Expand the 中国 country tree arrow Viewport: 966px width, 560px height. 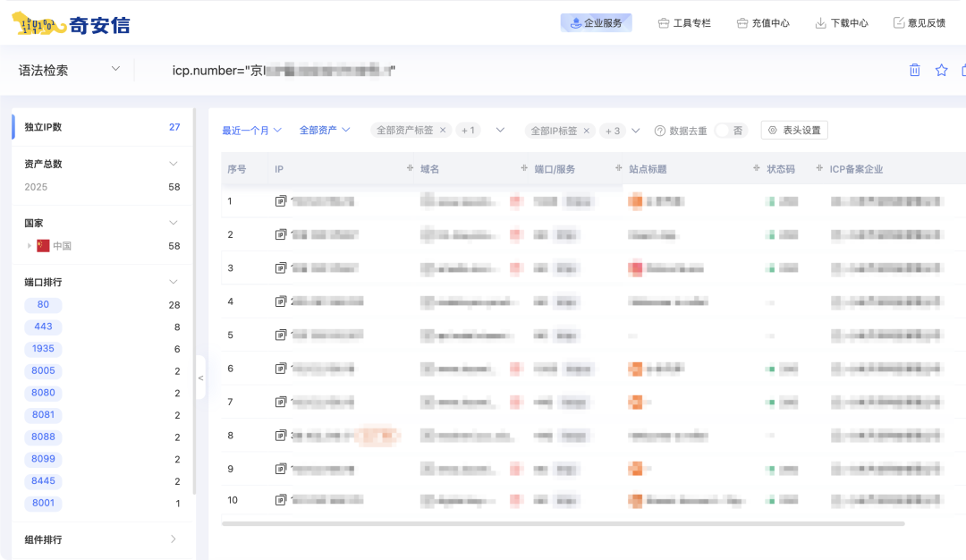tap(29, 246)
